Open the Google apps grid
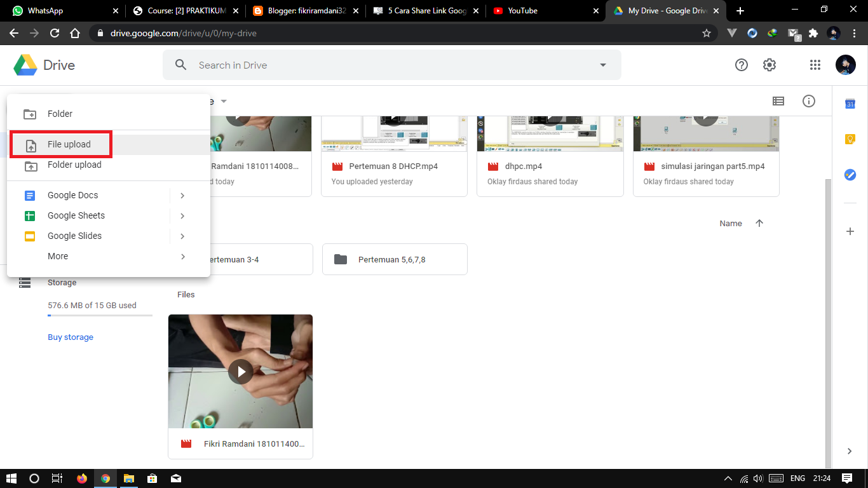 [x=815, y=65]
